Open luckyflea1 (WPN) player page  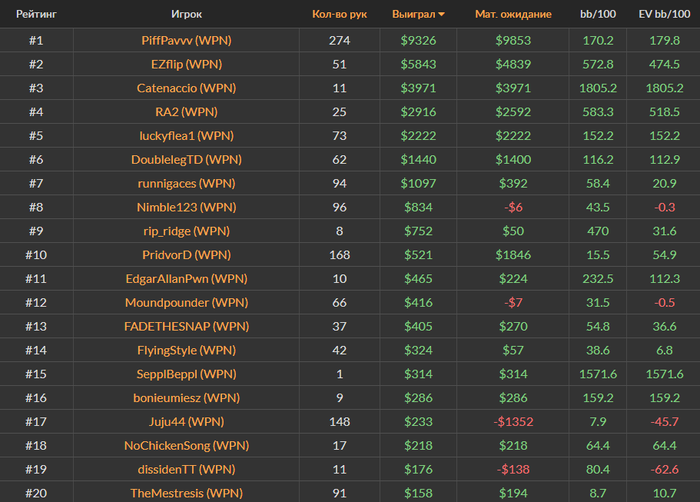tap(186, 136)
